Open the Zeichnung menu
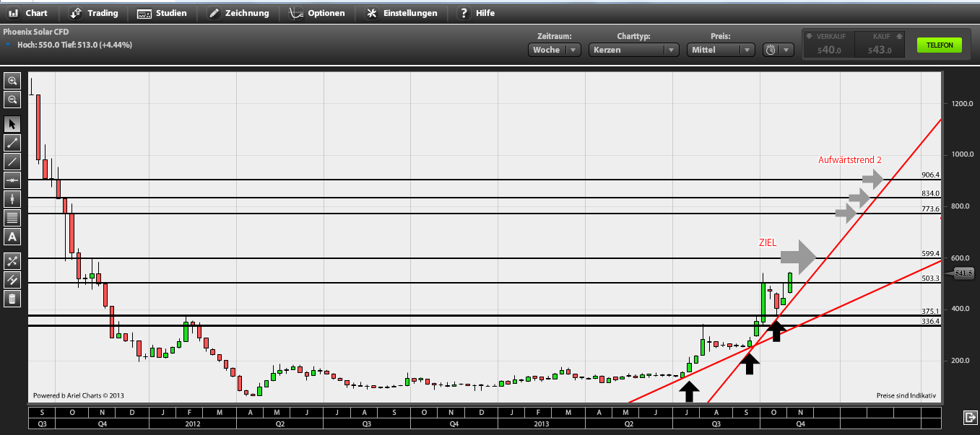This screenshot has height=435, width=980. coord(238,13)
